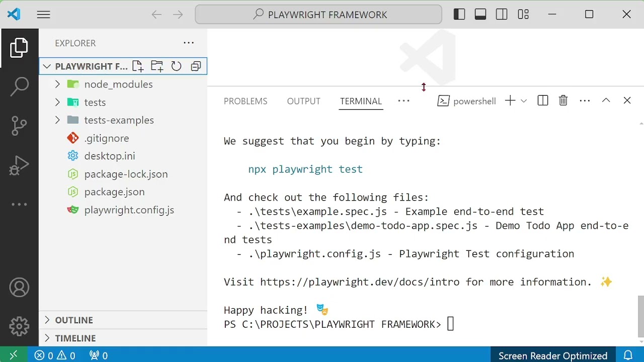Click the EXPLORER panel title
Viewport: 644px width, 362px height.
(75, 43)
